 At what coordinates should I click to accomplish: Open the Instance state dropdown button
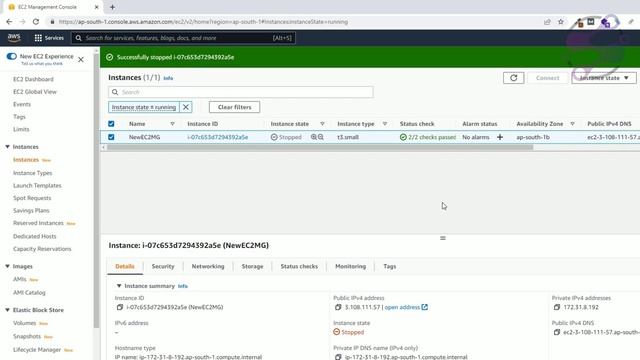(604, 78)
